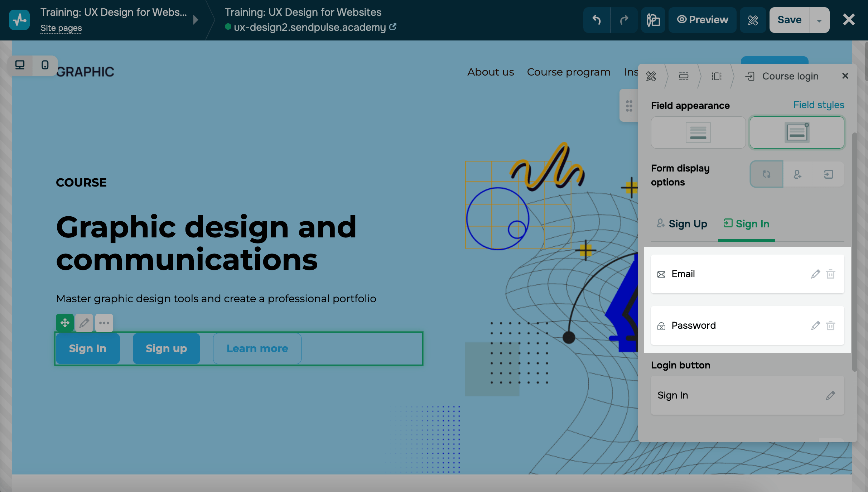
Task: Open the Sign In tab
Action: click(x=746, y=224)
